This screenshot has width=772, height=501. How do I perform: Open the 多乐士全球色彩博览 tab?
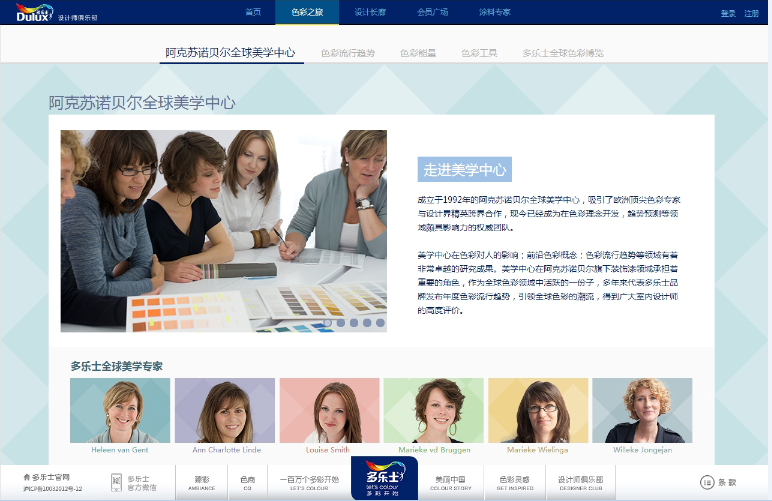[x=562, y=53]
